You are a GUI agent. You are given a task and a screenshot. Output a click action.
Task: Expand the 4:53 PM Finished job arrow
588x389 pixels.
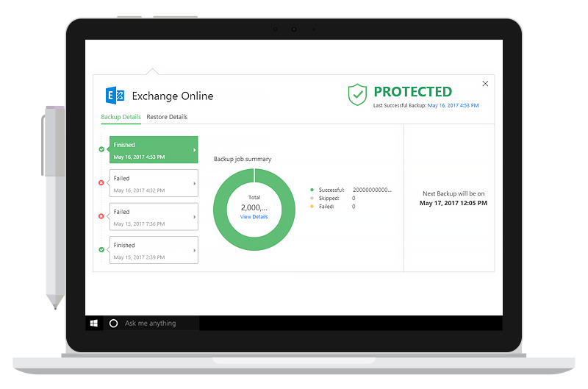[194, 150]
